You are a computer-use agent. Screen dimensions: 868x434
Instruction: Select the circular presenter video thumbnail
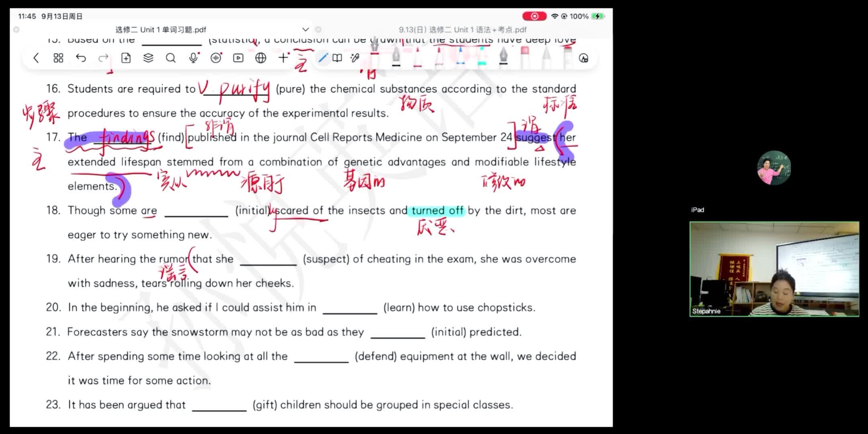[x=774, y=168]
